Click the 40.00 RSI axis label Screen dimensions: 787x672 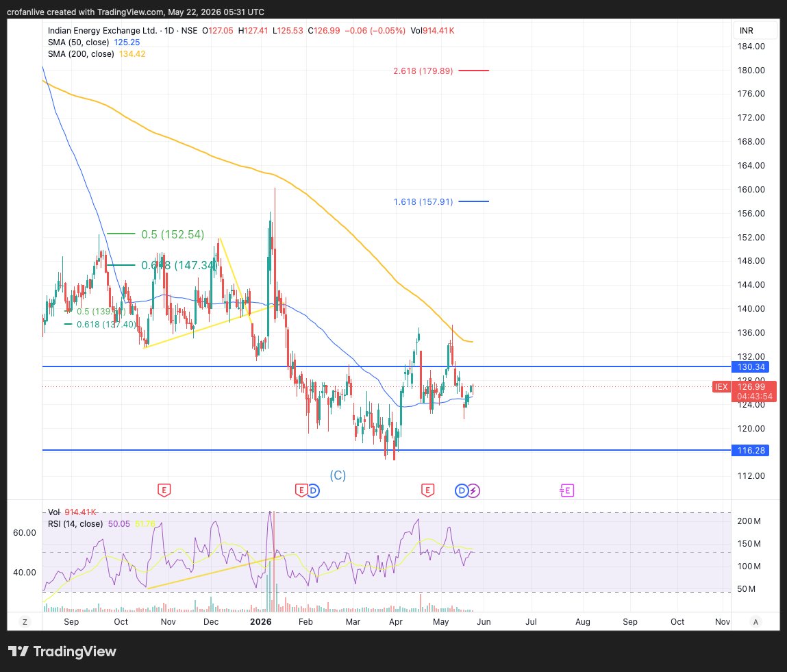coord(25,572)
